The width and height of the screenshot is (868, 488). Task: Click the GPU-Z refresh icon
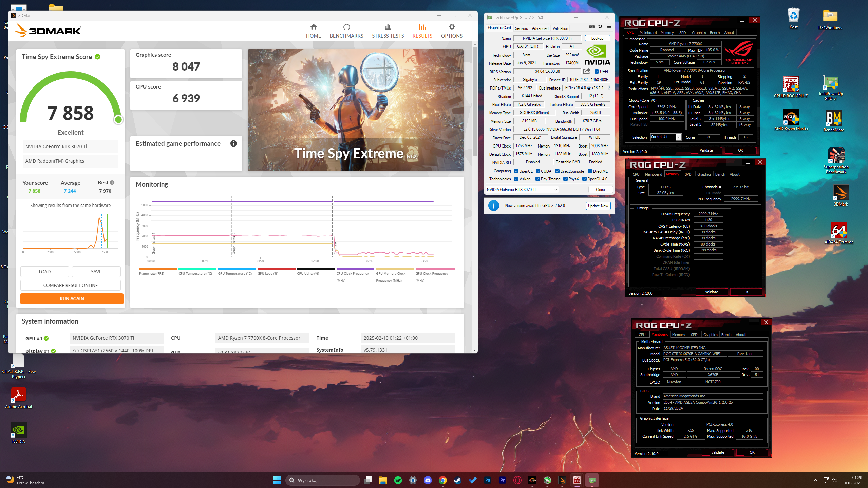click(600, 27)
